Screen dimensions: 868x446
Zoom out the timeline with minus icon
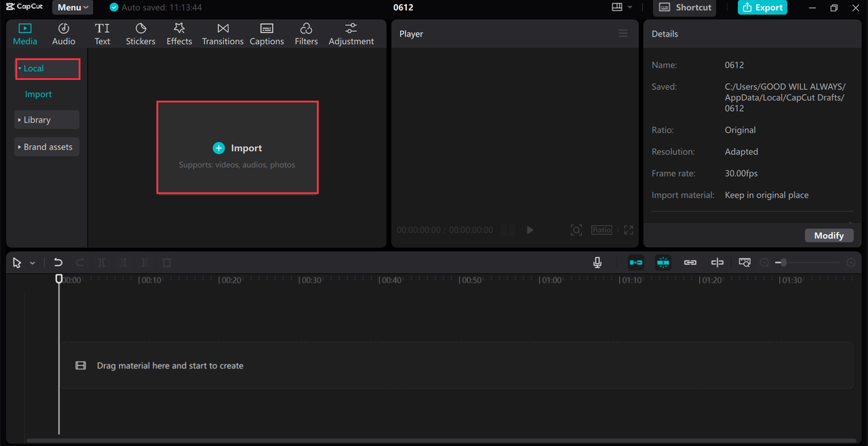pyautogui.click(x=764, y=263)
